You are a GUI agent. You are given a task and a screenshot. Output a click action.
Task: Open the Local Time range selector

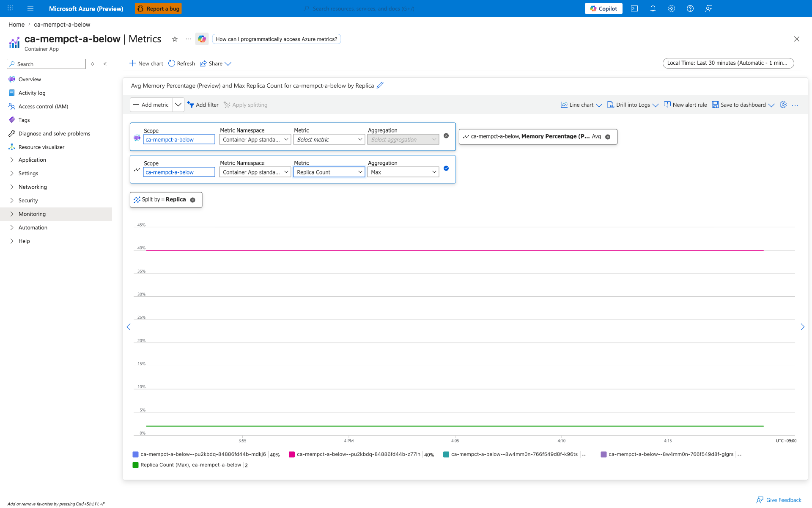(728, 63)
